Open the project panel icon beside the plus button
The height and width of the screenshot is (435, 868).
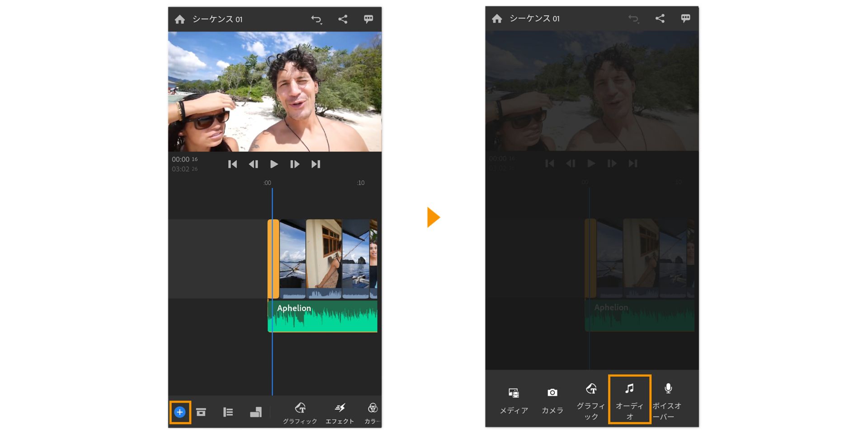201,412
